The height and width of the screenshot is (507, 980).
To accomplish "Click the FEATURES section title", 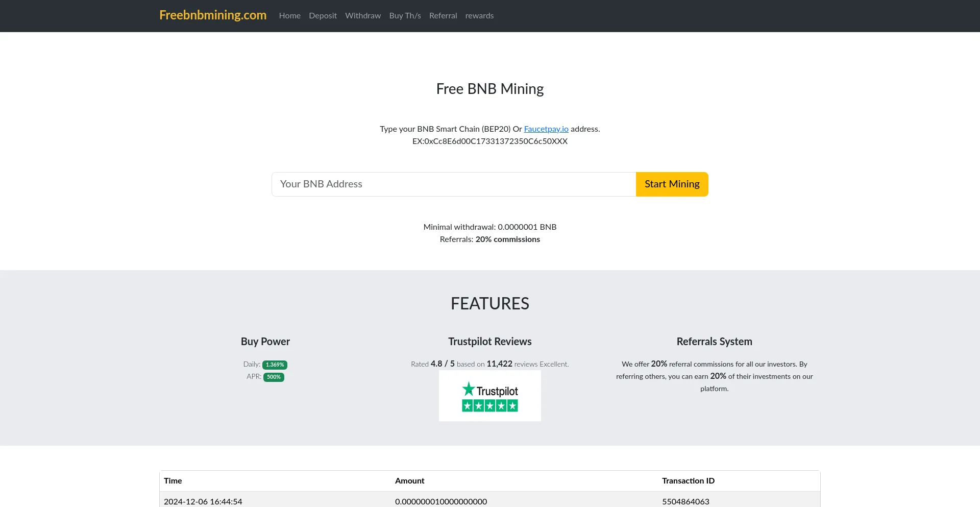I will click(x=489, y=303).
